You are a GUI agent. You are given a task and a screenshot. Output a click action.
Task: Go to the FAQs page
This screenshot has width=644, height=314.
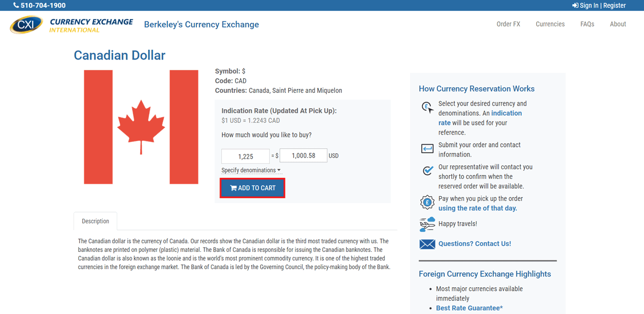(587, 24)
